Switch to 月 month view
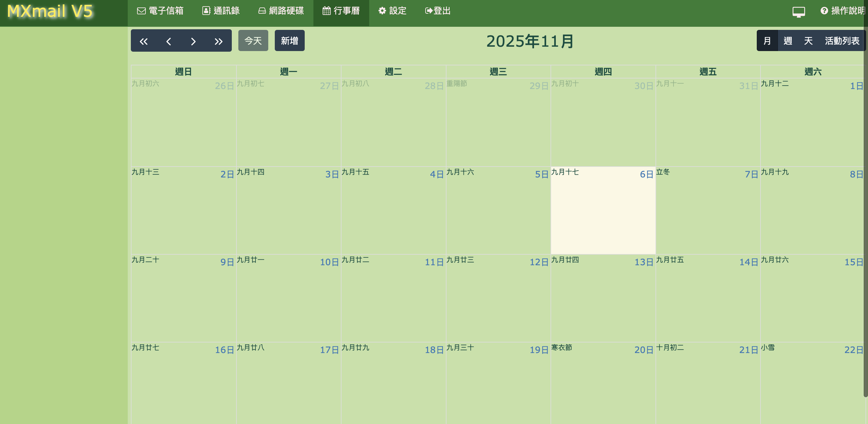The height and width of the screenshot is (424, 868). coord(767,41)
